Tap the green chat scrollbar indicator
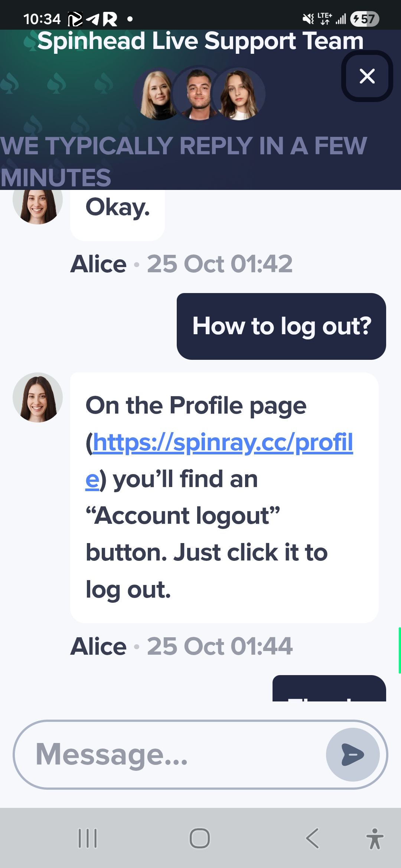The width and height of the screenshot is (401, 868). point(400,650)
